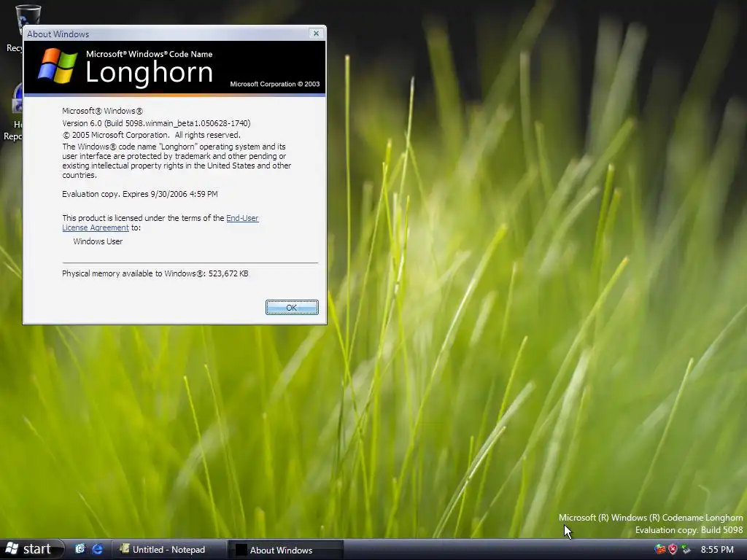Click the Windows flag logo in the banner

58,66
